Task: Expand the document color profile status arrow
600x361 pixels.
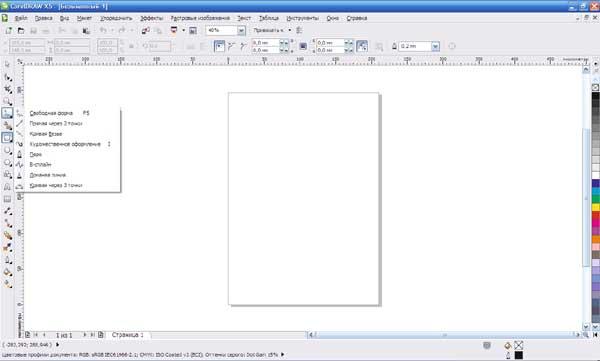Action: [x=282, y=354]
